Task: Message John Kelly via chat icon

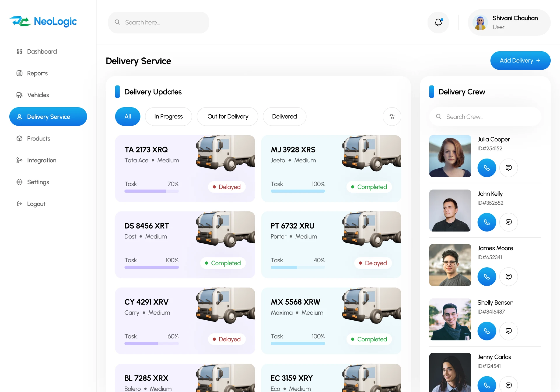Action: pos(509,222)
